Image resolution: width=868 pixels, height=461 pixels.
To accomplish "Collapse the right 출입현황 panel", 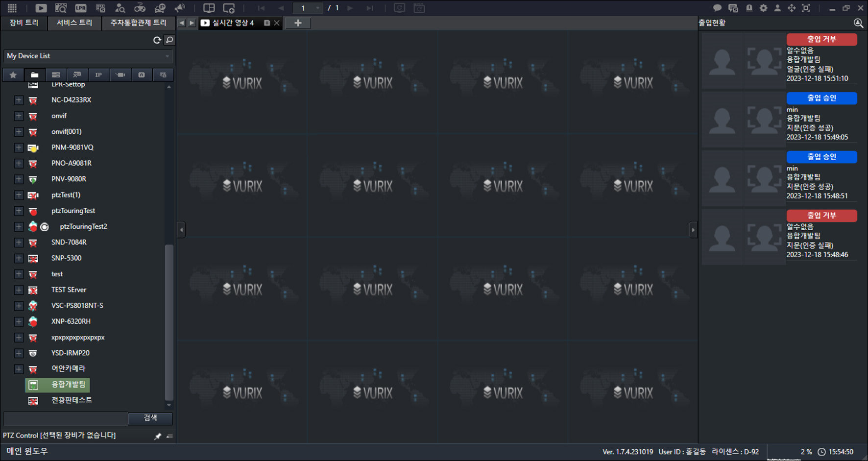I will pyautogui.click(x=693, y=229).
